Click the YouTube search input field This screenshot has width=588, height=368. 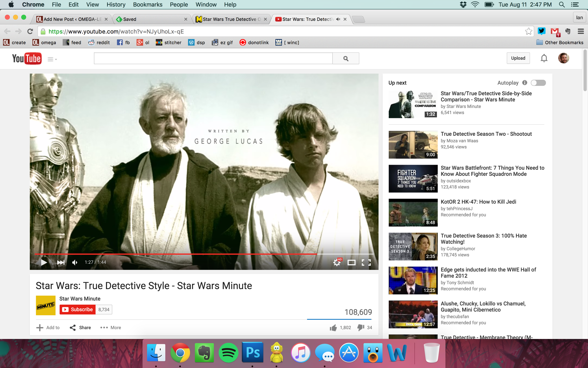(x=213, y=58)
